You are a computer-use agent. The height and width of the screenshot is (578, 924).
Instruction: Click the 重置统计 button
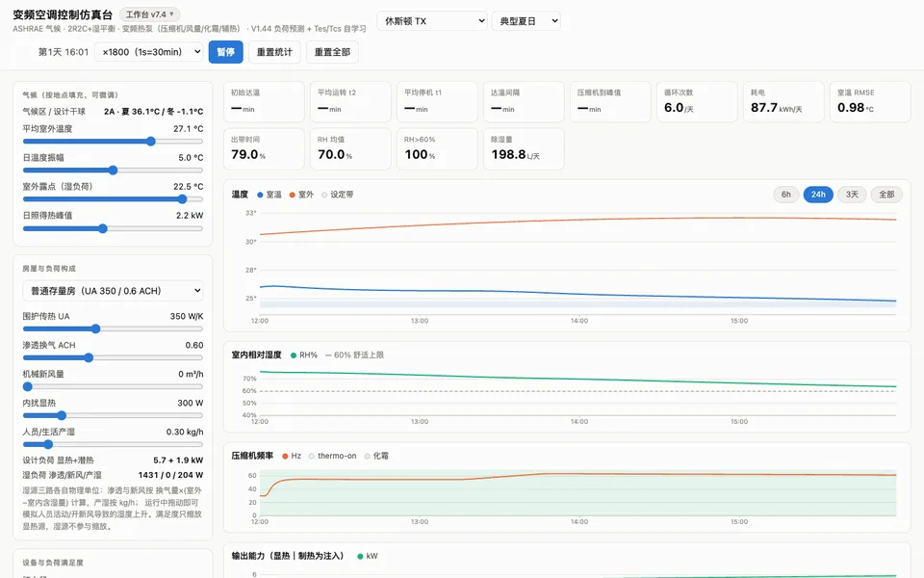(x=274, y=52)
